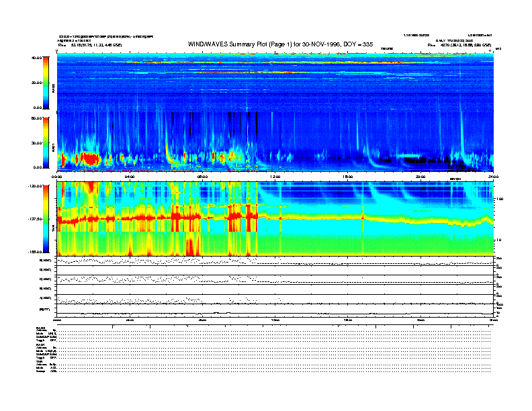
Task: Click the -137.50 label on TNR scale
Action: 35,219
